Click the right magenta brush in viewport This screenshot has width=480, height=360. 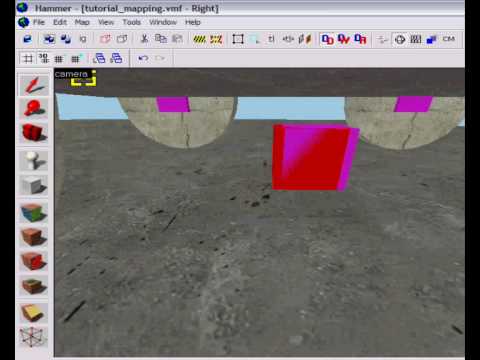point(413,104)
